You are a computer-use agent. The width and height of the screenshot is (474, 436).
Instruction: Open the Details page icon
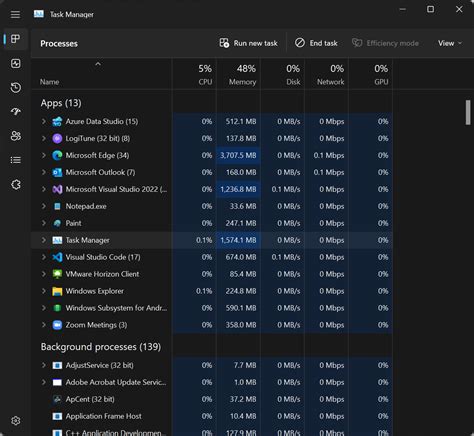pyautogui.click(x=16, y=160)
